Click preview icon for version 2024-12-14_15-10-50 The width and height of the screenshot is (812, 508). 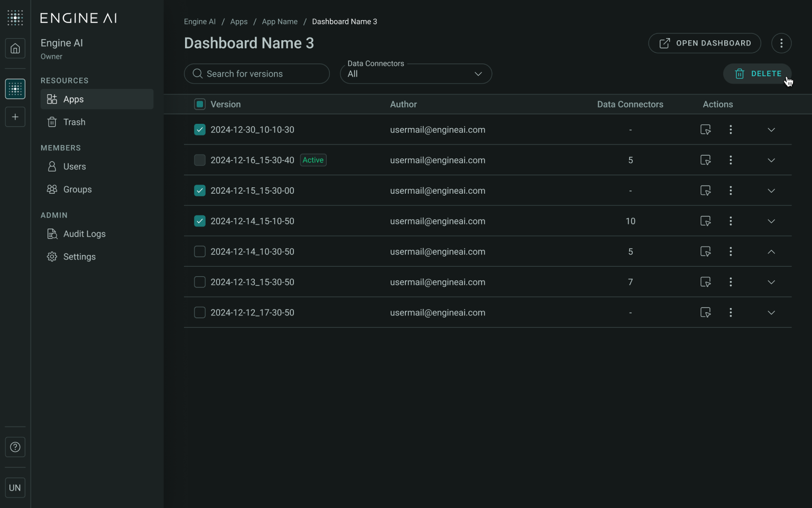(x=705, y=221)
